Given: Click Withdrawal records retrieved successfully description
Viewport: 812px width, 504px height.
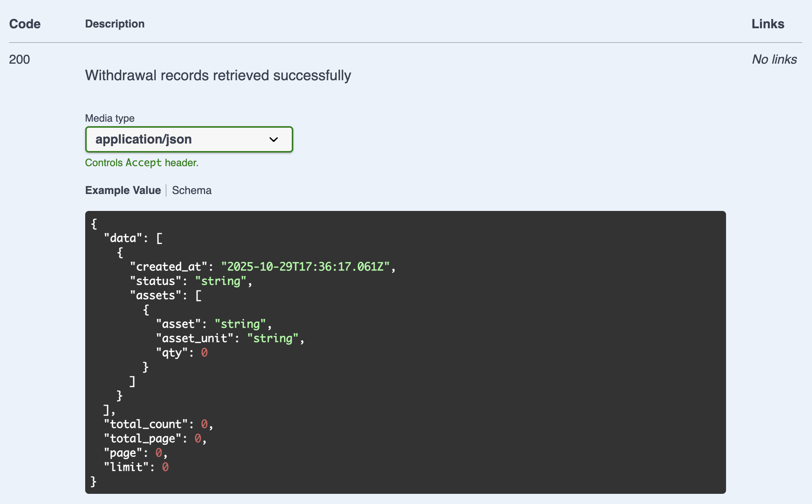Looking at the screenshot, I should pos(218,75).
